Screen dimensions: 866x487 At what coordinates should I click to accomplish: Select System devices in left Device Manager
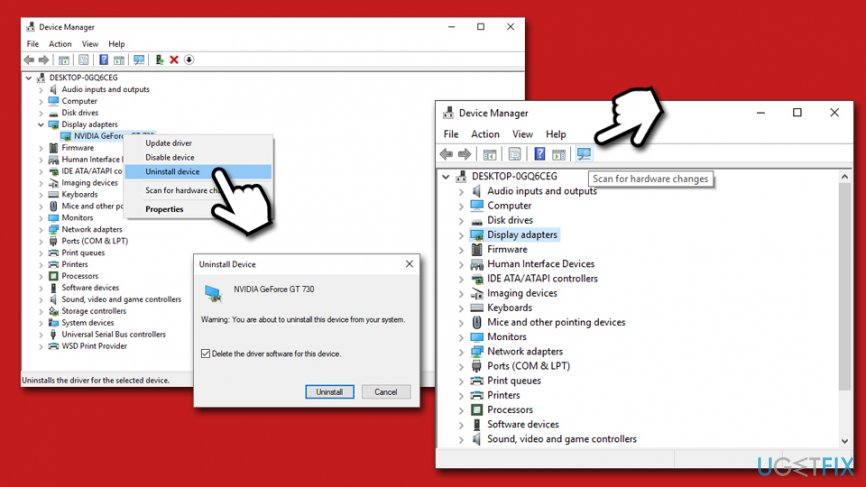[x=87, y=322]
